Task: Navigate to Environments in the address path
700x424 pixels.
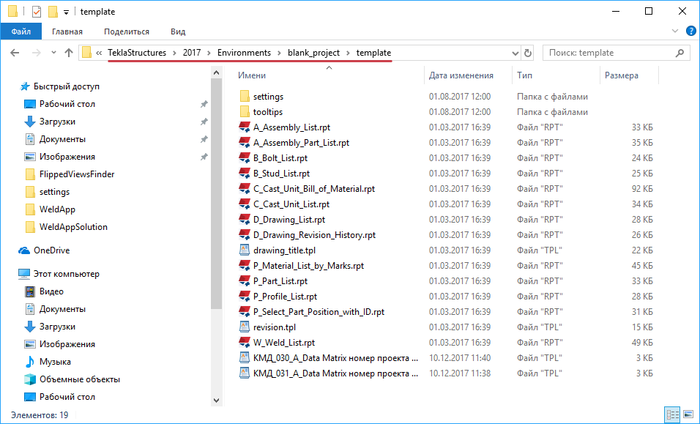Action: click(x=244, y=53)
